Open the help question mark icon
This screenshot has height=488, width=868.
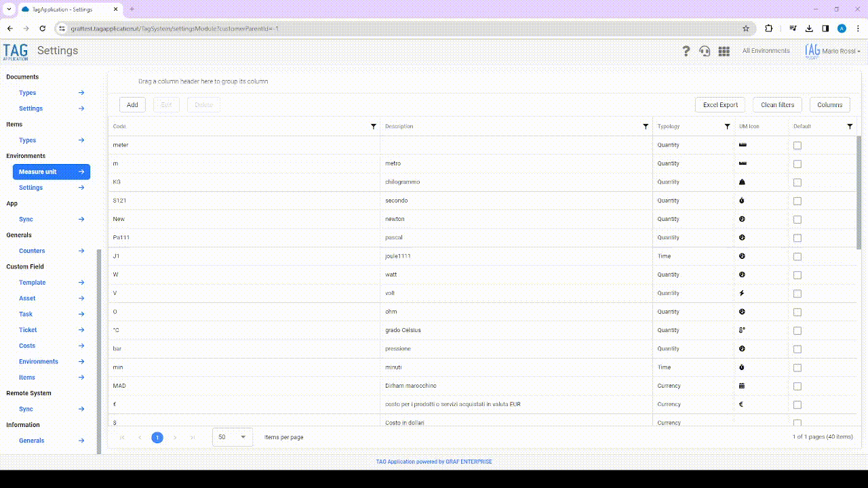click(x=686, y=51)
